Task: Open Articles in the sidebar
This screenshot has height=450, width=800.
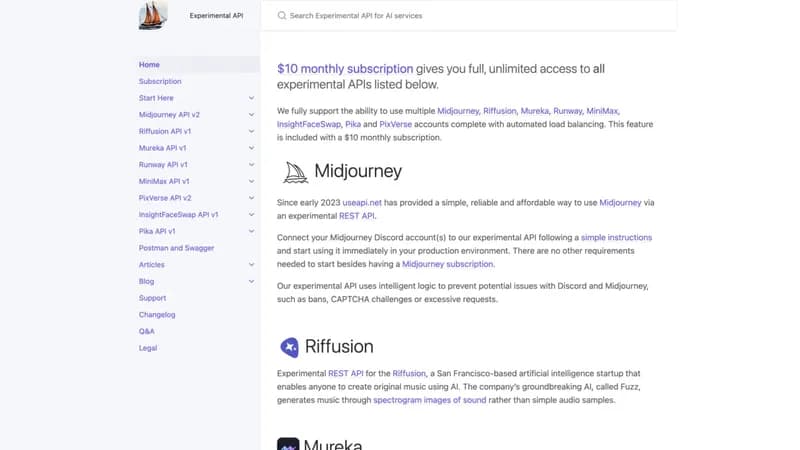Action: 152,265
